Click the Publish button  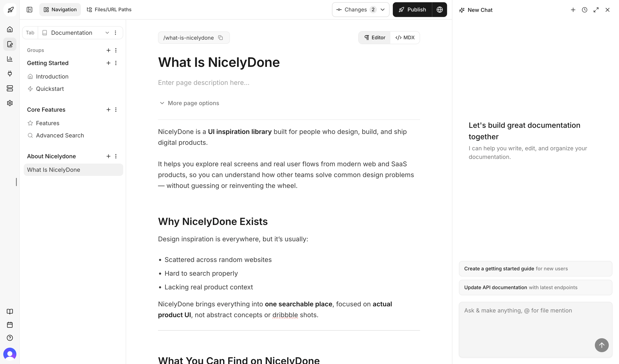click(x=412, y=10)
